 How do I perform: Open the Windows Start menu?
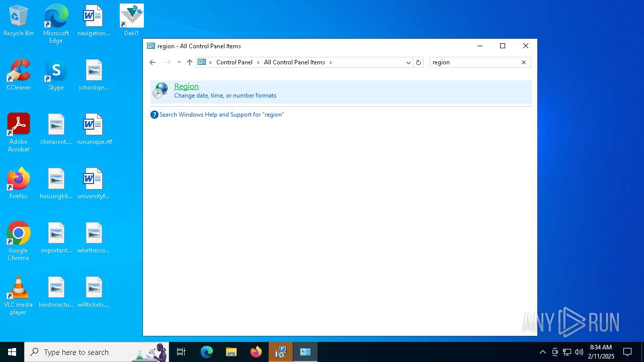point(12,352)
